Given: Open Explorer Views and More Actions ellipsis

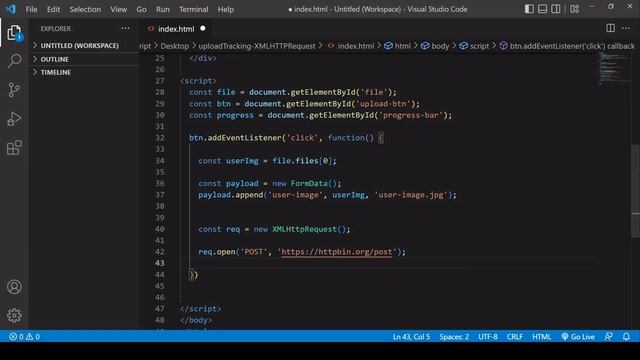Looking at the screenshot, I should pyautogui.click(x=125, y=28).
